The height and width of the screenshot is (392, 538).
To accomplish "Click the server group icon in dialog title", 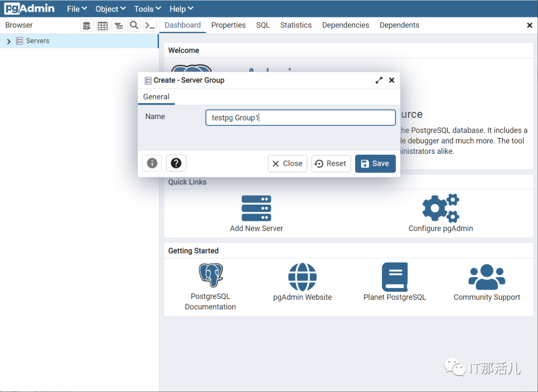I will [148, 81].
